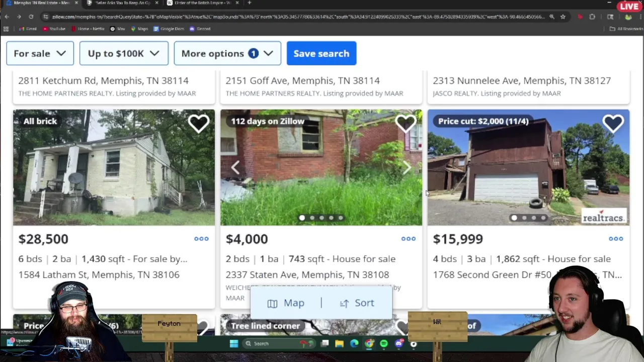Expand the More options filter
Image resolution: width=644 pixels, height=362 pixels.
click(227, 53)
